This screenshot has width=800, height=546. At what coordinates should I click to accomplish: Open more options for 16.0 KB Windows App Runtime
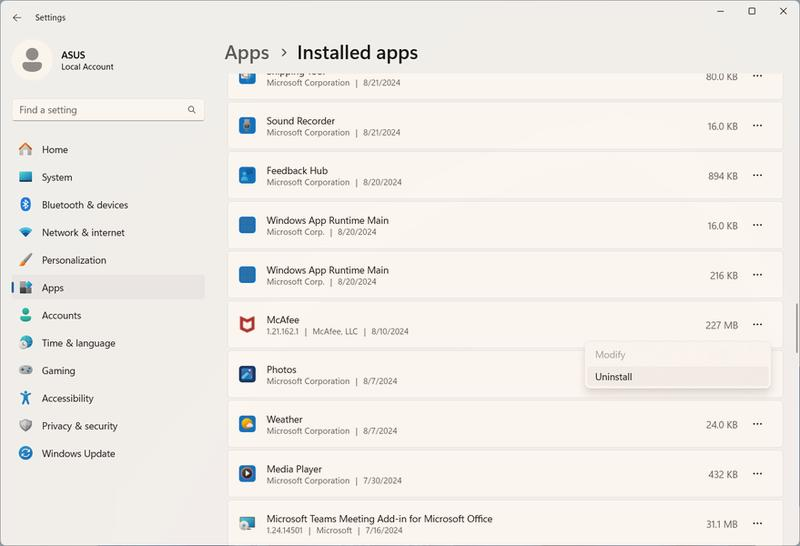[x=757, y=225]
